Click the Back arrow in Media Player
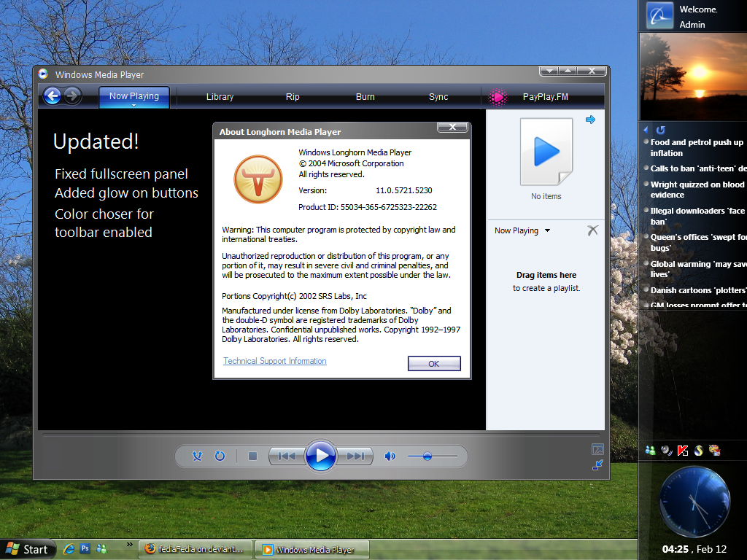Screen dimensions: 747x560 [x=52, y=96]
